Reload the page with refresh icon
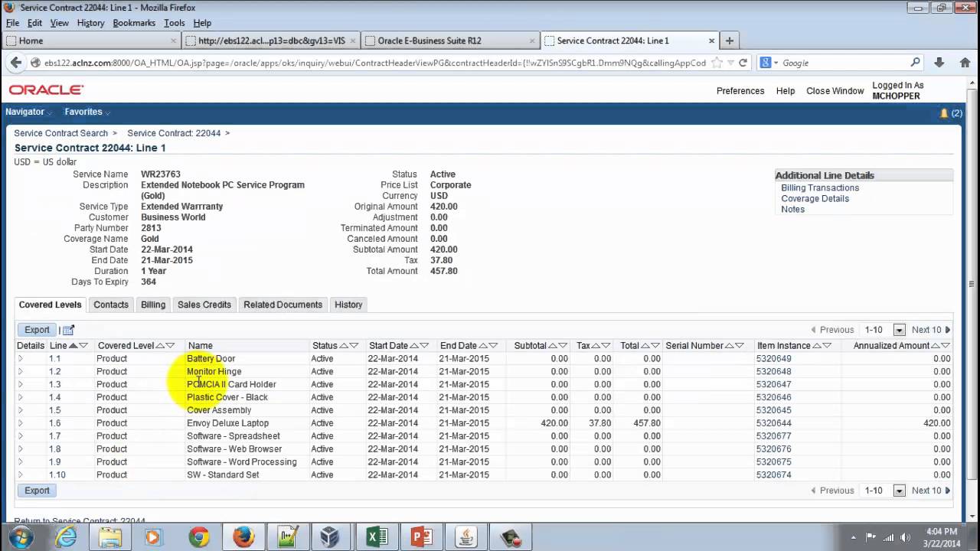The width and height of the screenshot is (980, 551). tap(743, 63)
